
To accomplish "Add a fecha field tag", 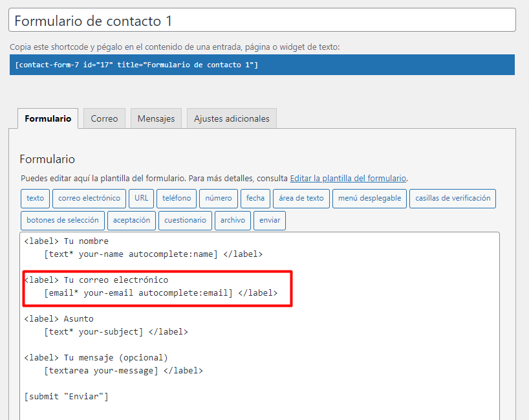I will [x=255, y=198].
